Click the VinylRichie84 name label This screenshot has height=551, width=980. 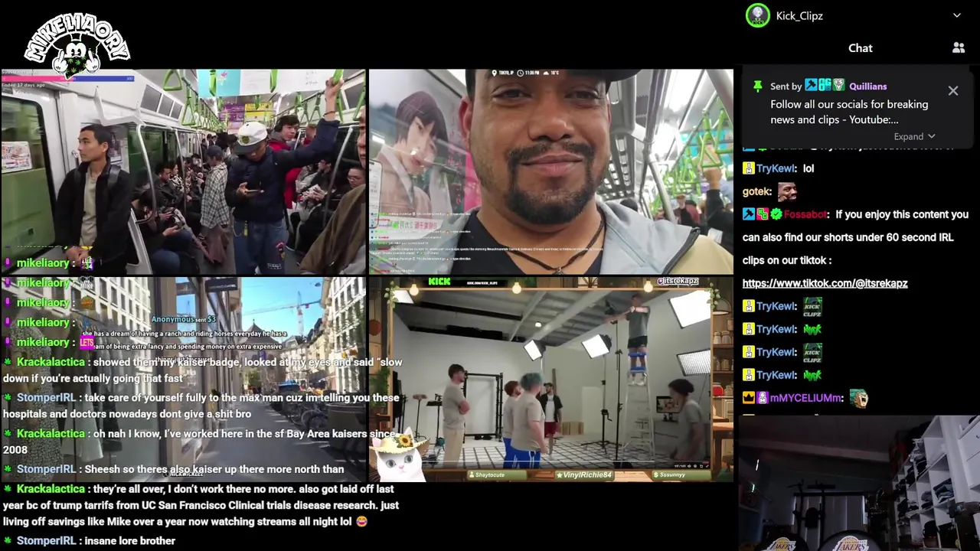tap(588, 475)
